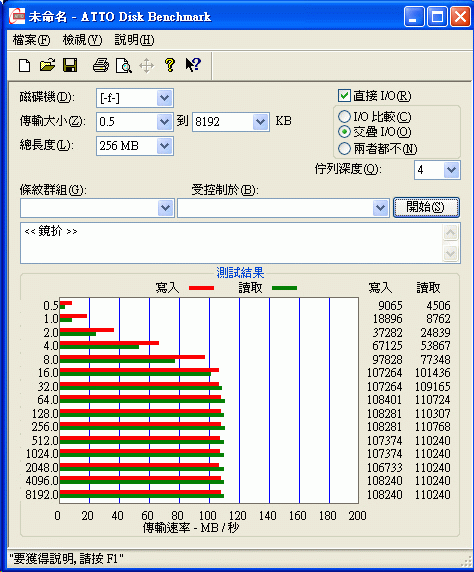
Task: Select the 兩者都不 radio option
Action: pyautogui.click(x=344, y=148)
